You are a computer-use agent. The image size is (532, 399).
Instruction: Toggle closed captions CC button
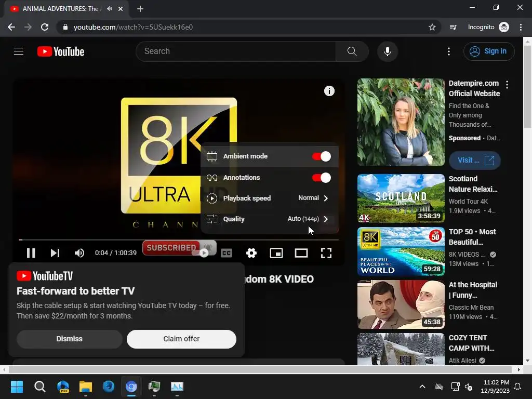pos(227,253)
